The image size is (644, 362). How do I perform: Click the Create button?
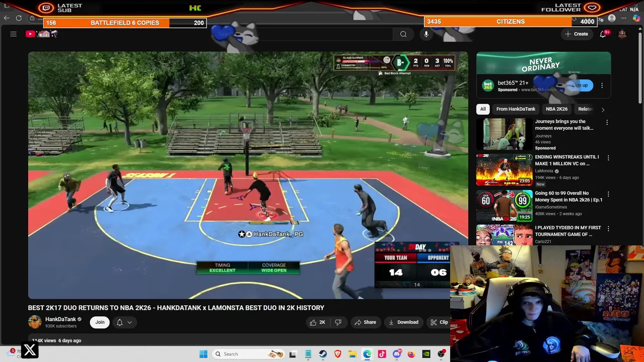click(576, 34)
